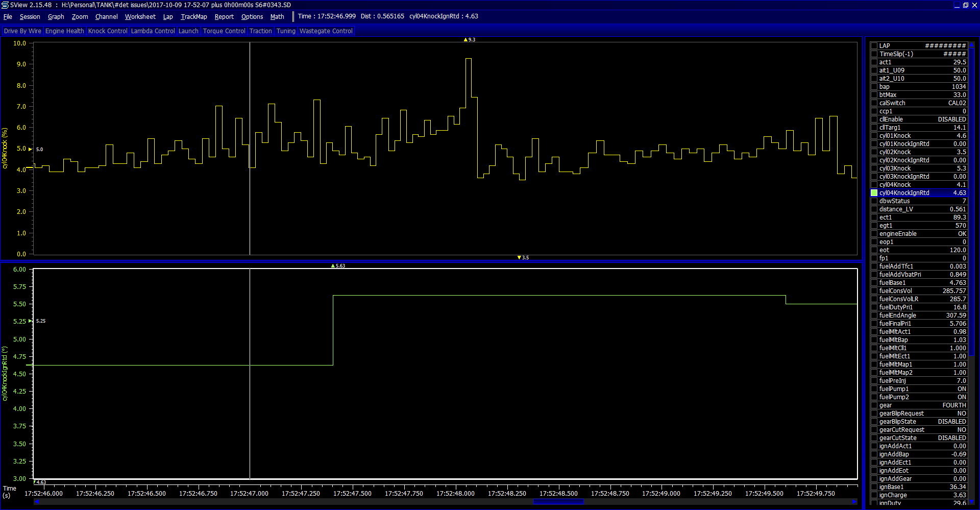Image resolution: width=980 pixels, height=510 pixels.
Task: Click the 9.3 maximum marker above knock graph
Action: 469,40
